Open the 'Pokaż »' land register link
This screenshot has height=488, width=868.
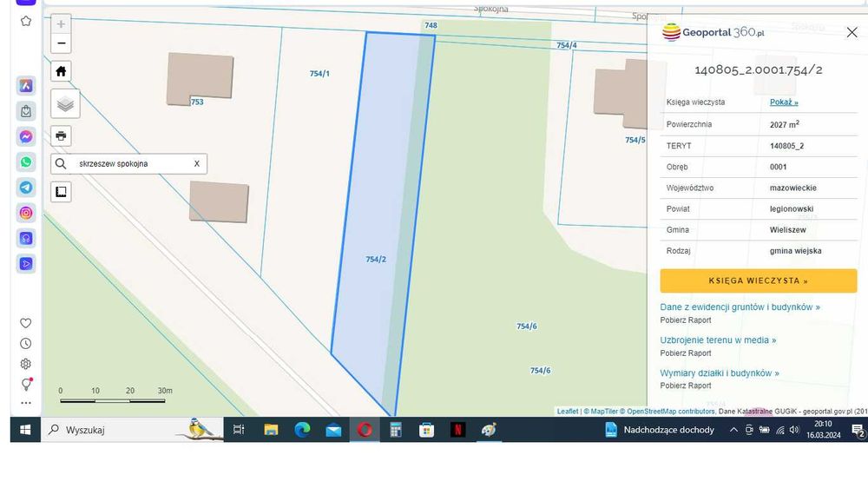click(784, 102)
